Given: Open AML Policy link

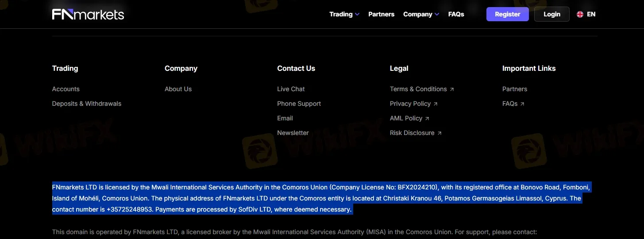Looking at the screenshot, I should click(406, 118).
